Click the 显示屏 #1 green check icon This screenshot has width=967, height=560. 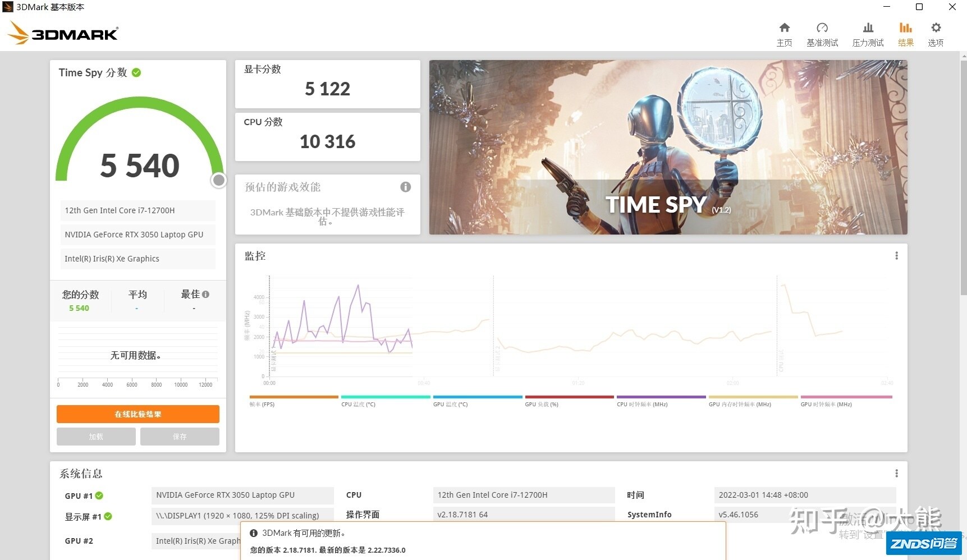click(108, 516)
